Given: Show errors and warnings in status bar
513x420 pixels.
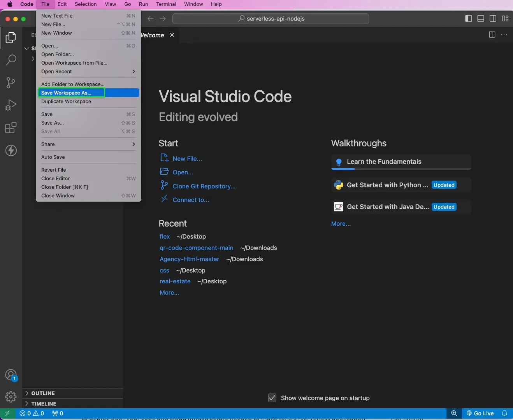Looking at the screenshot, I should (x=32, y=413).
